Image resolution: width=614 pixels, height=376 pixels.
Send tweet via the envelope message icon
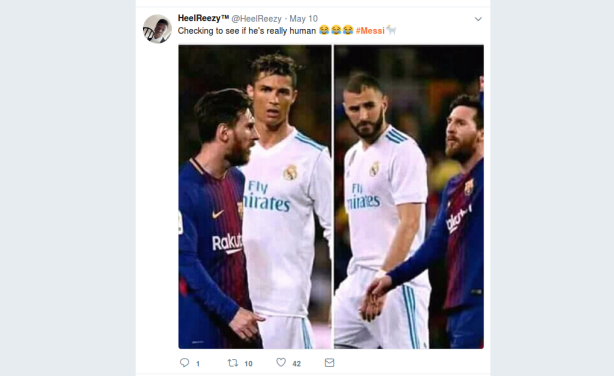(x=329, y=363)
